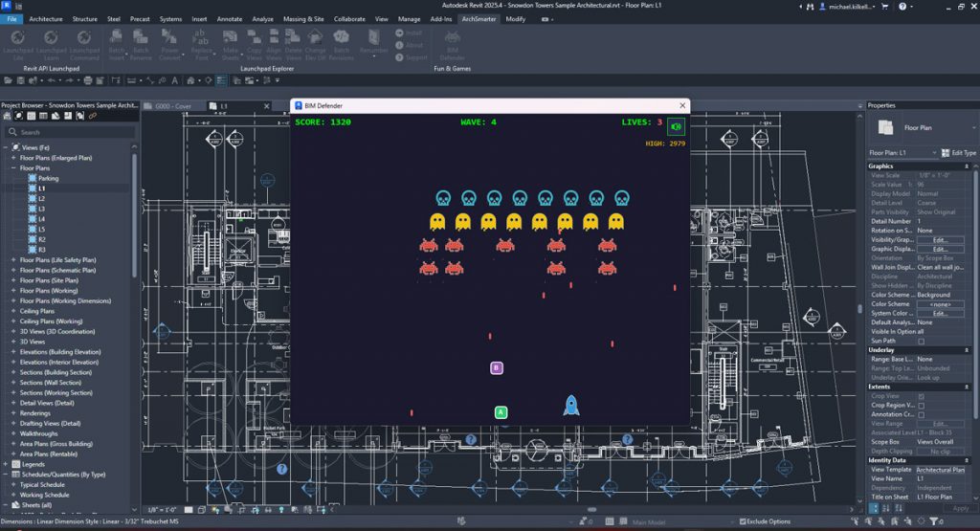Click the rocket ship in the game
980x531 pixels.
571,405
